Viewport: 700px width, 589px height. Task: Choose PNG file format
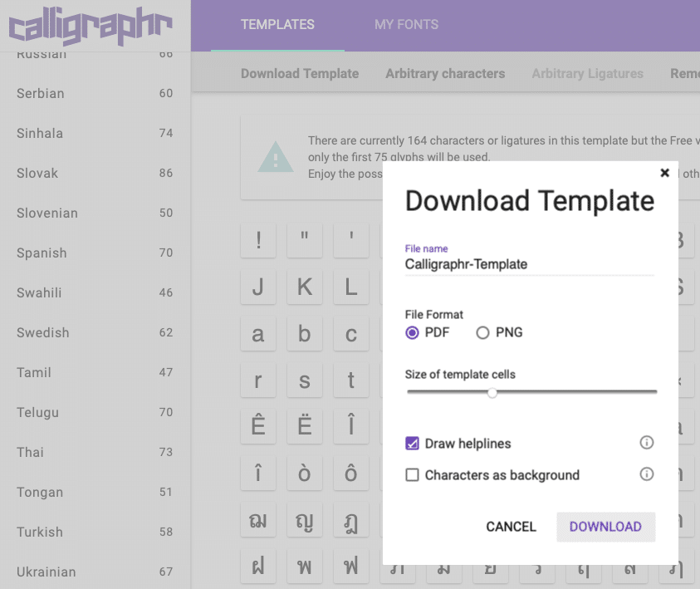482,332
